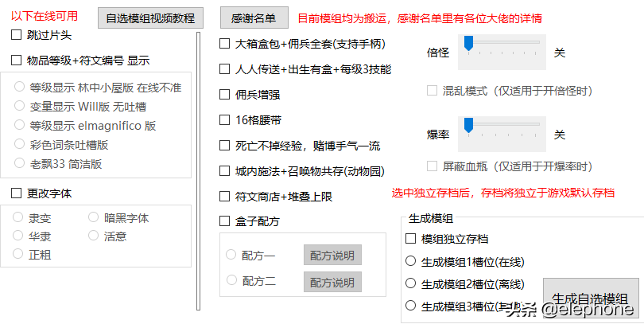Toggle 物品等级+符文编号 显示 checkbox
The height and width of the screenshot is (328, 644).
click(17, 60)
